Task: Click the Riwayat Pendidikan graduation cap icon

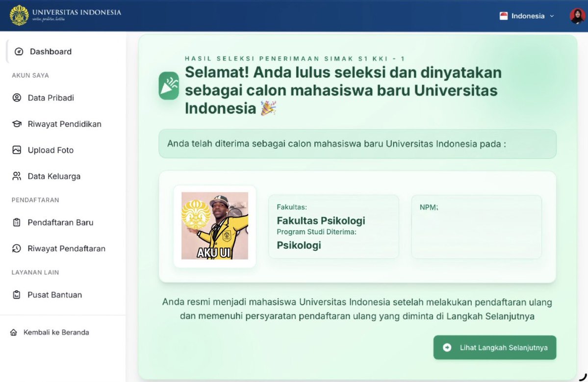Action: coord(17,124)
